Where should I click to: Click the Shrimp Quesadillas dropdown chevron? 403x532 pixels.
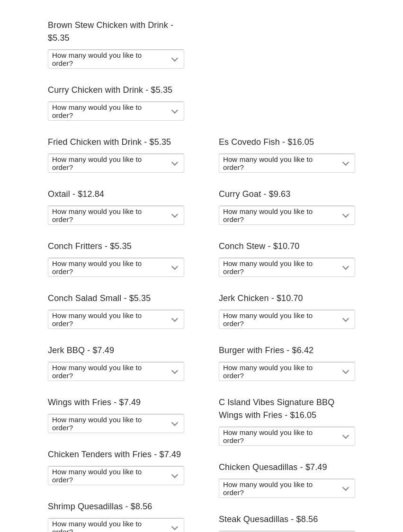(x=175, y=527)
